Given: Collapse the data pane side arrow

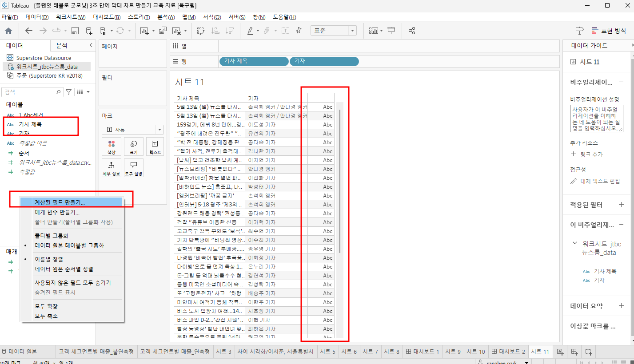Looking at the screenshot, I should point(91,45).
